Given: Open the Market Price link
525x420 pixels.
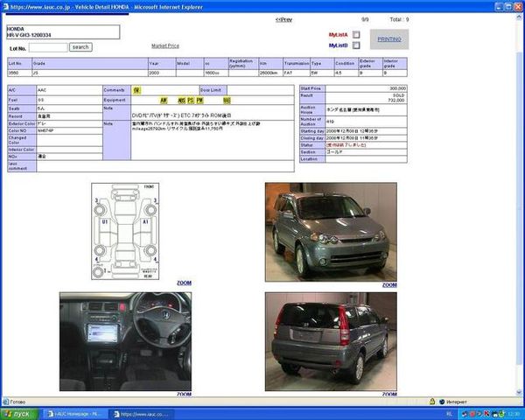Looking at the screenshot, I should click(x=165, y=45).
